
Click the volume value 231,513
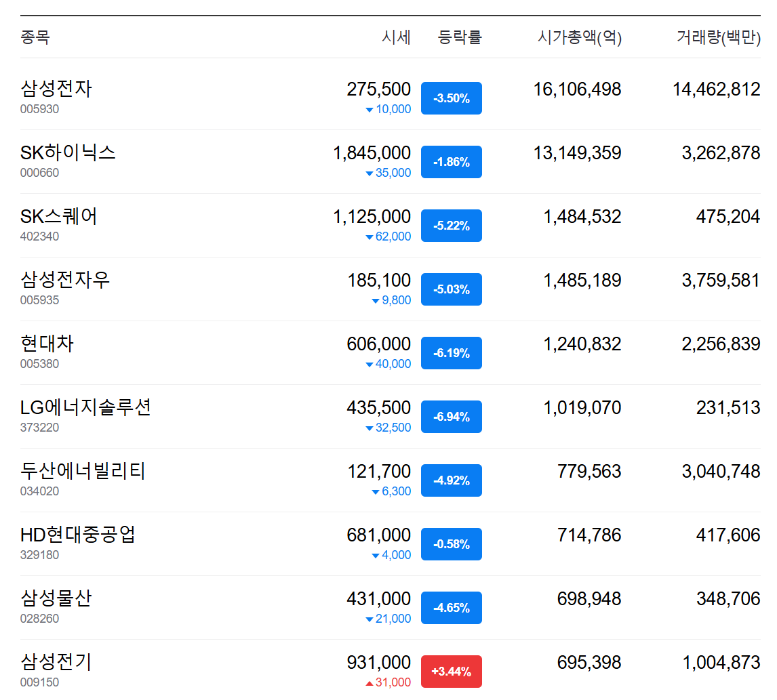tap(728, 408)
